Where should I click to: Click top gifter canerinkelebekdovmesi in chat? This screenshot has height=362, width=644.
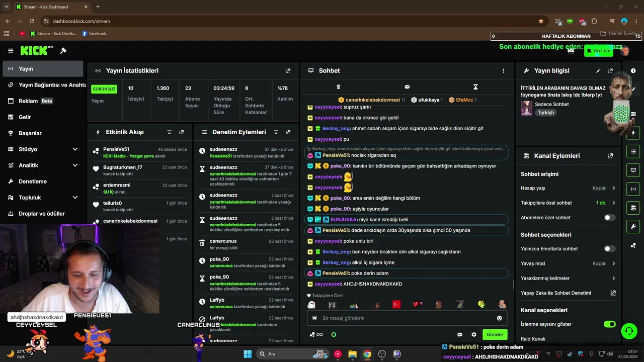[373, 100]
